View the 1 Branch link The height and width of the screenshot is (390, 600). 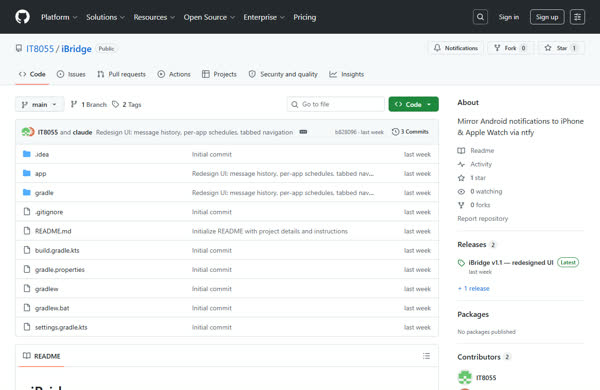click(89, 104)
